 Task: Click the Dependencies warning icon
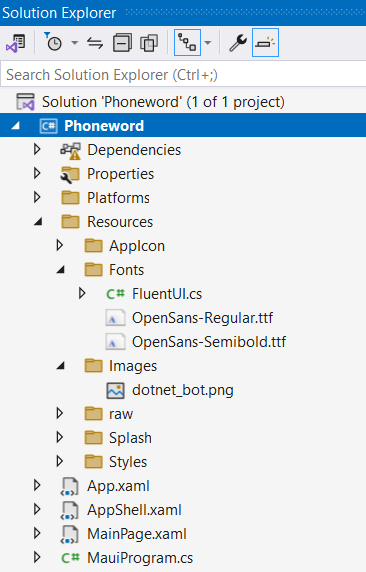(x=70, y=150)
